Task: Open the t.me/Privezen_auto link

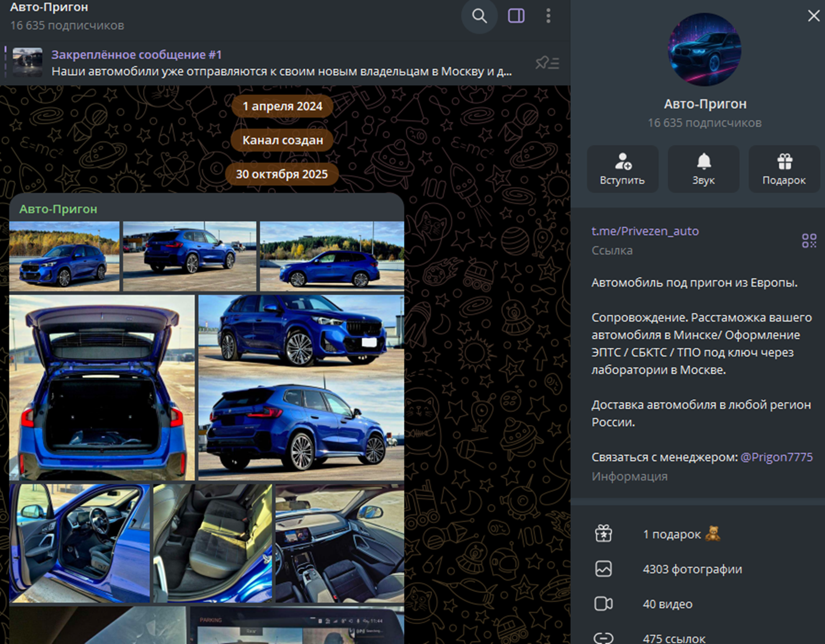Action: pos(645,231)
